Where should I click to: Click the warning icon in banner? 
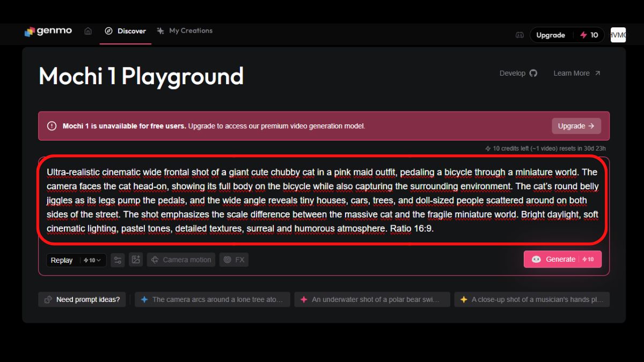click(x=52, y=126)
